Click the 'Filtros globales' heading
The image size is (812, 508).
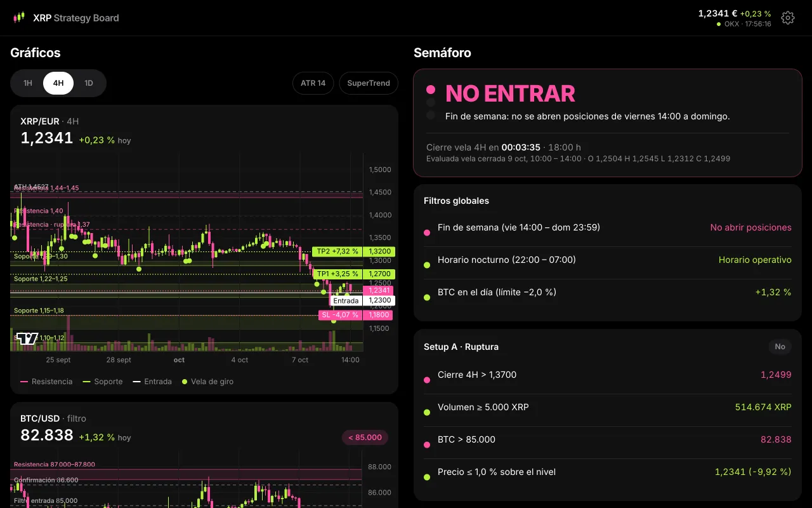point(456,201)
